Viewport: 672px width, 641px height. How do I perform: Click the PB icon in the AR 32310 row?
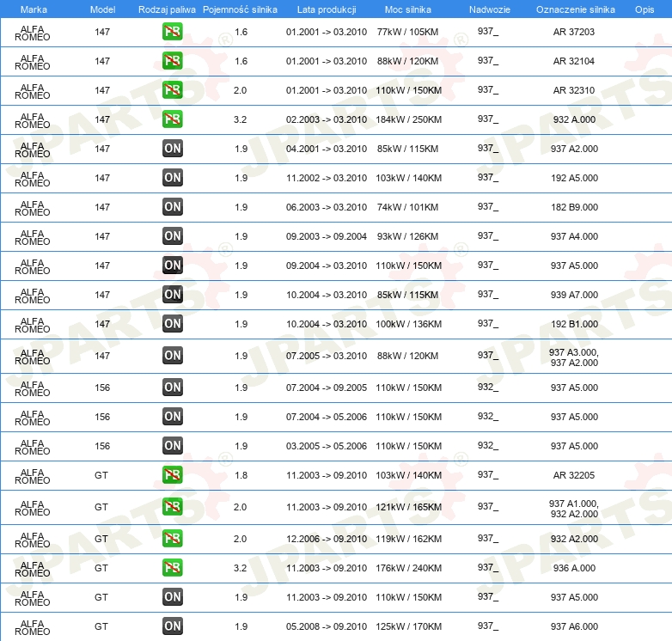(172, 90)
